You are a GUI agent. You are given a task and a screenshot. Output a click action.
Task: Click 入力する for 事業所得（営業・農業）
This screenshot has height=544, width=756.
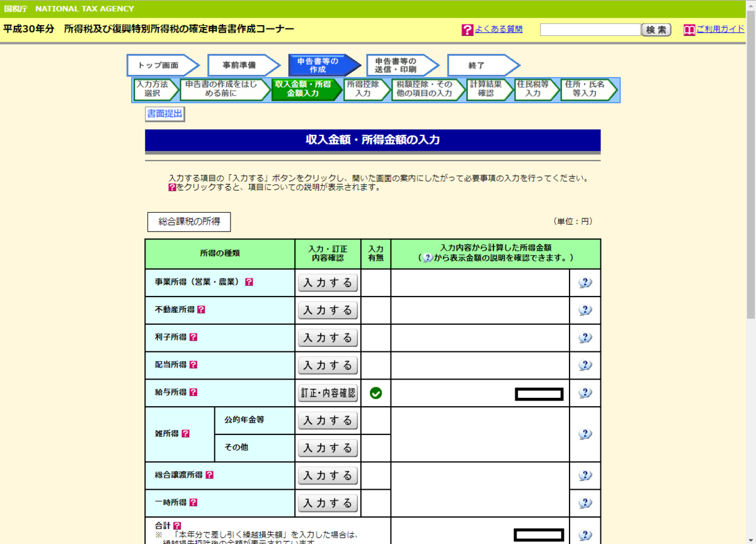click(x=328, y=283)
